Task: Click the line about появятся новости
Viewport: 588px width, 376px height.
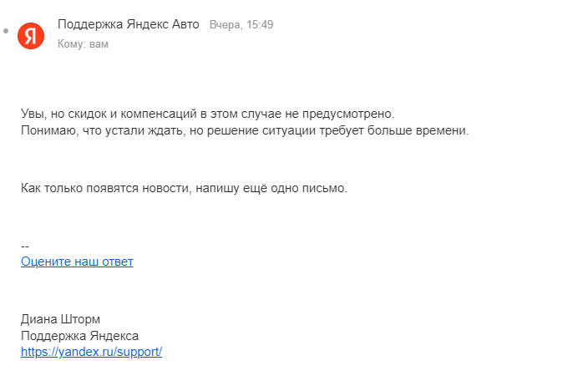Action: (x=184, y=188)
